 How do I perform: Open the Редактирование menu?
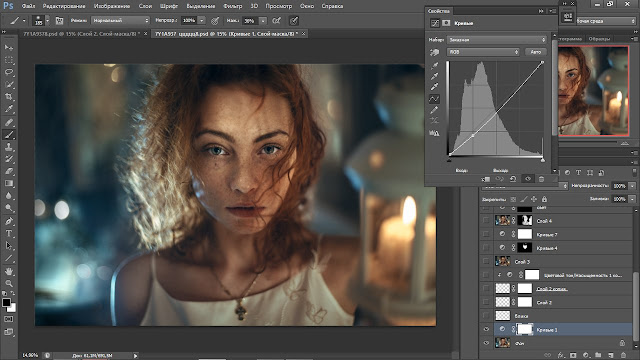coord(64,6)
